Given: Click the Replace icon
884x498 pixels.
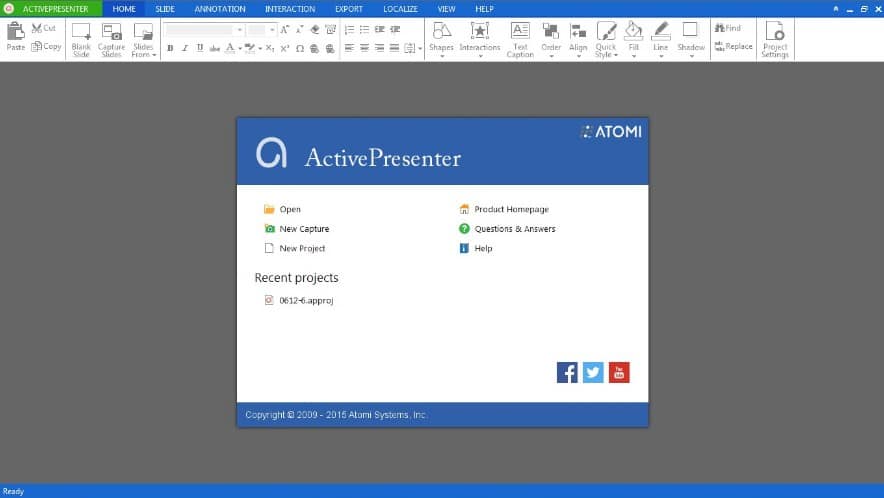Looking at the screenshot, I should click(719, 46).
